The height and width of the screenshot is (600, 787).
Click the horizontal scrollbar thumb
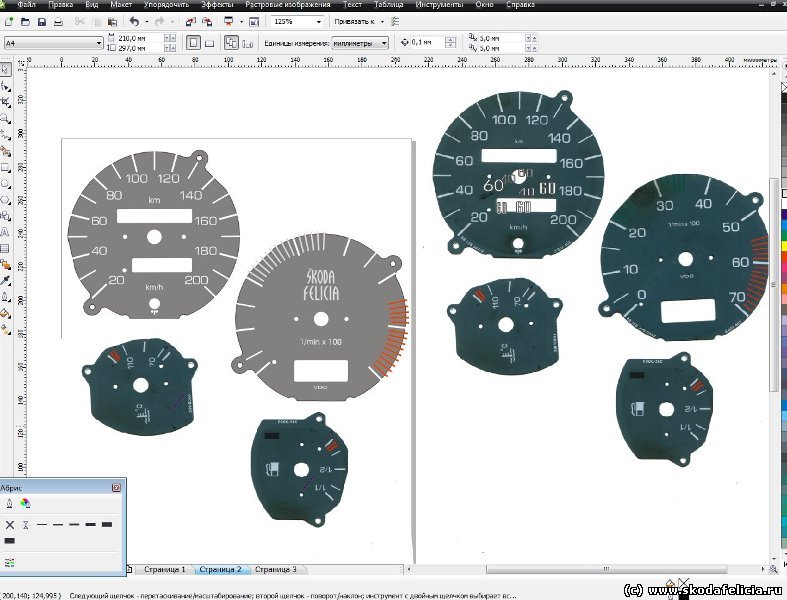click(606, 569)
